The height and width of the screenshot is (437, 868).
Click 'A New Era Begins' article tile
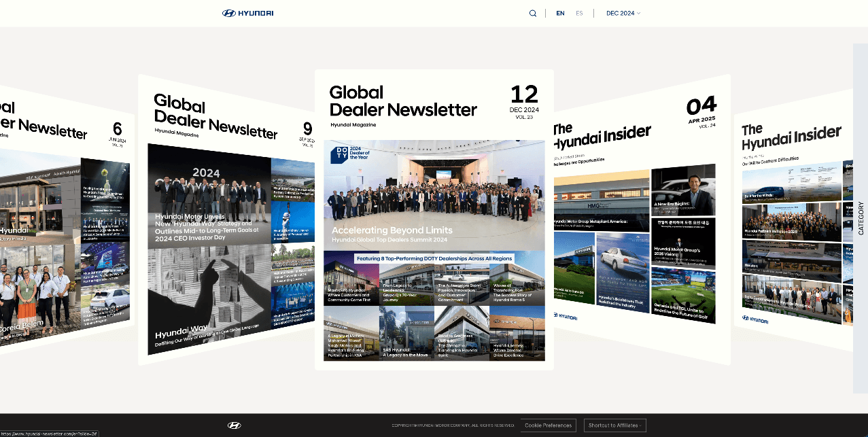click(683, 191)
